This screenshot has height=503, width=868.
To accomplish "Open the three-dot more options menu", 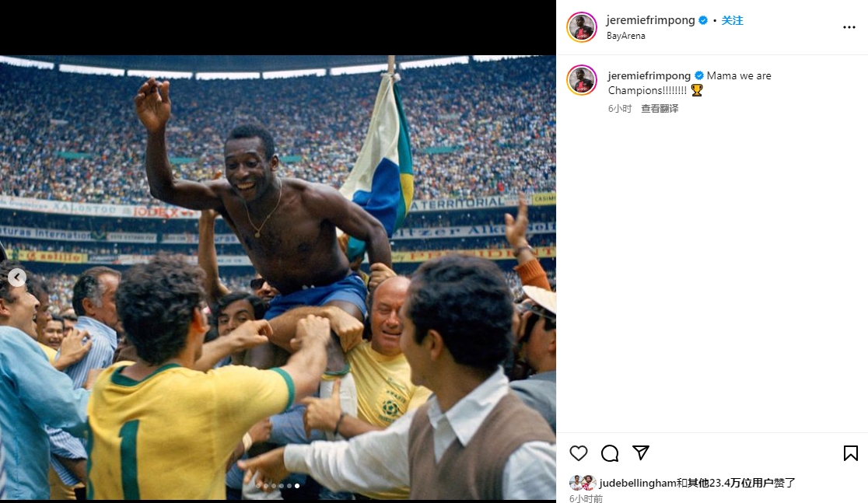I will click(849, 27).
